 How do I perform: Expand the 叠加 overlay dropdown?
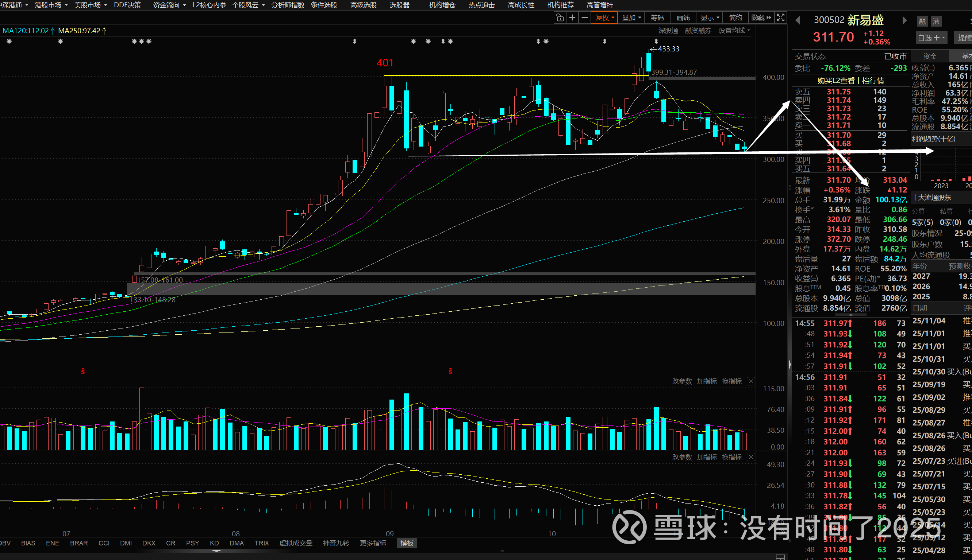631,18
